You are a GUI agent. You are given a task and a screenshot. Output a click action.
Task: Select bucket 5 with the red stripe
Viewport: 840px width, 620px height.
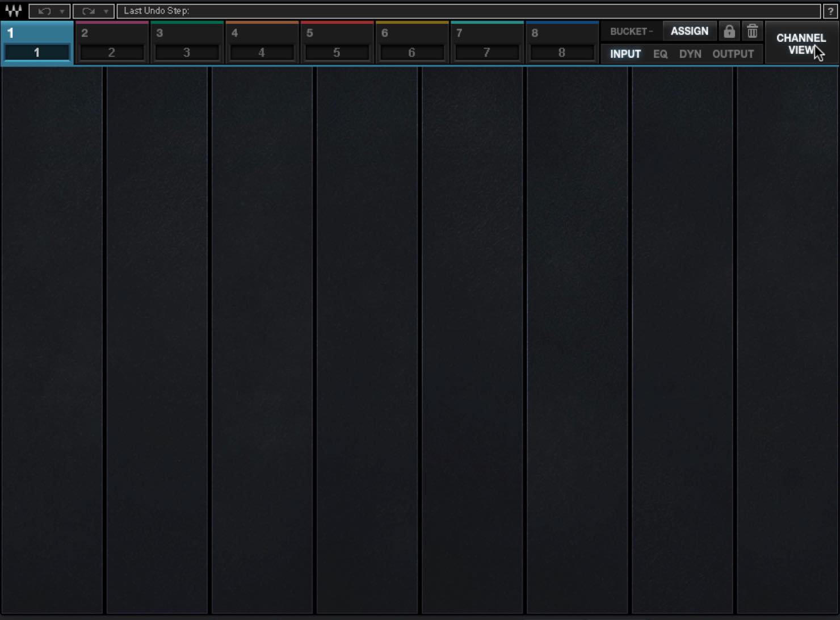(x=337, y=43)
